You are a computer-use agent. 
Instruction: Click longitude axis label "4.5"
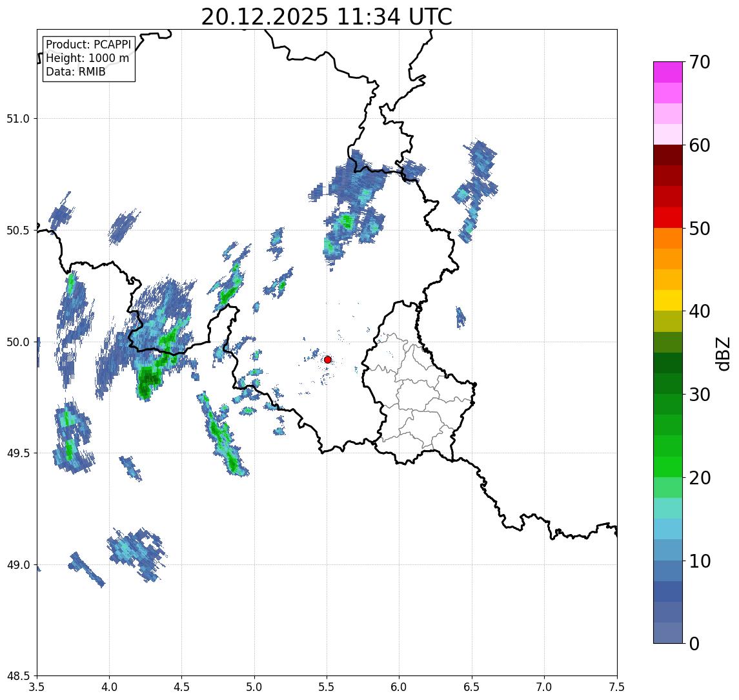[182, 687]
